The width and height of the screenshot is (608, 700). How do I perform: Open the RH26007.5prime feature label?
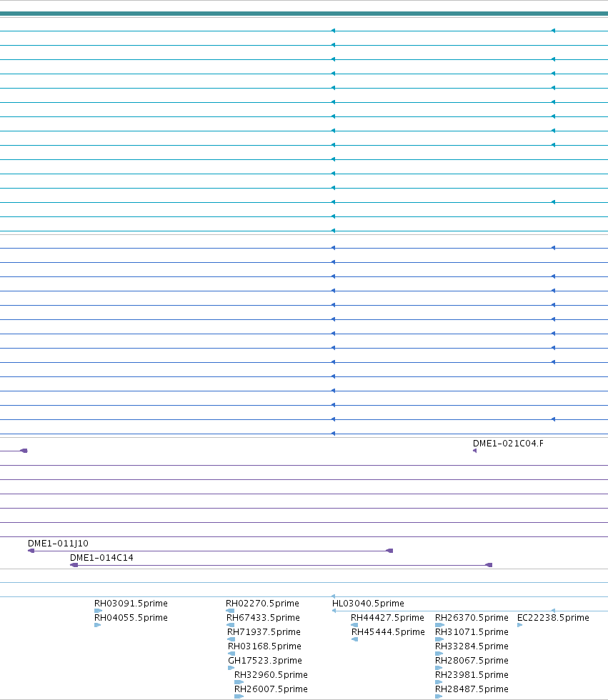click(x=271, y=689)
